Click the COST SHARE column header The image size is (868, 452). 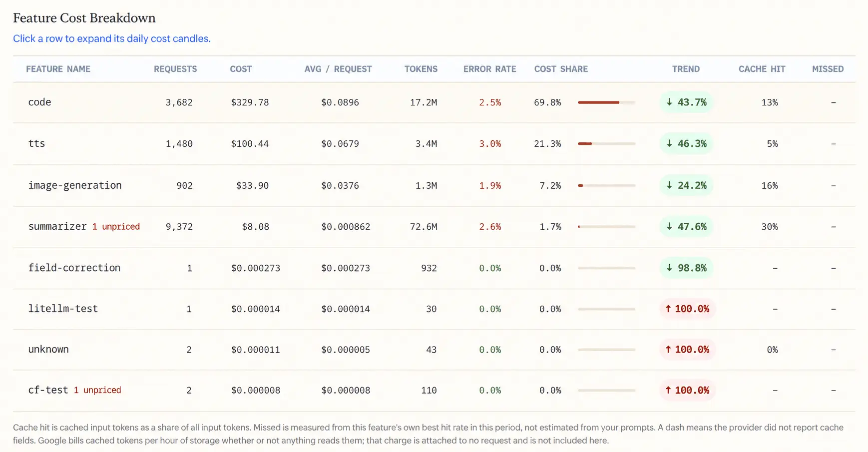point(561,69)
